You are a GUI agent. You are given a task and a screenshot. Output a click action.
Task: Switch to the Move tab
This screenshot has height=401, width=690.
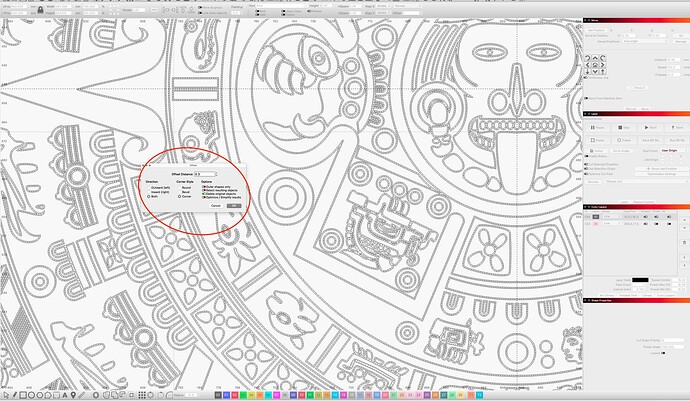coord(645,108)
